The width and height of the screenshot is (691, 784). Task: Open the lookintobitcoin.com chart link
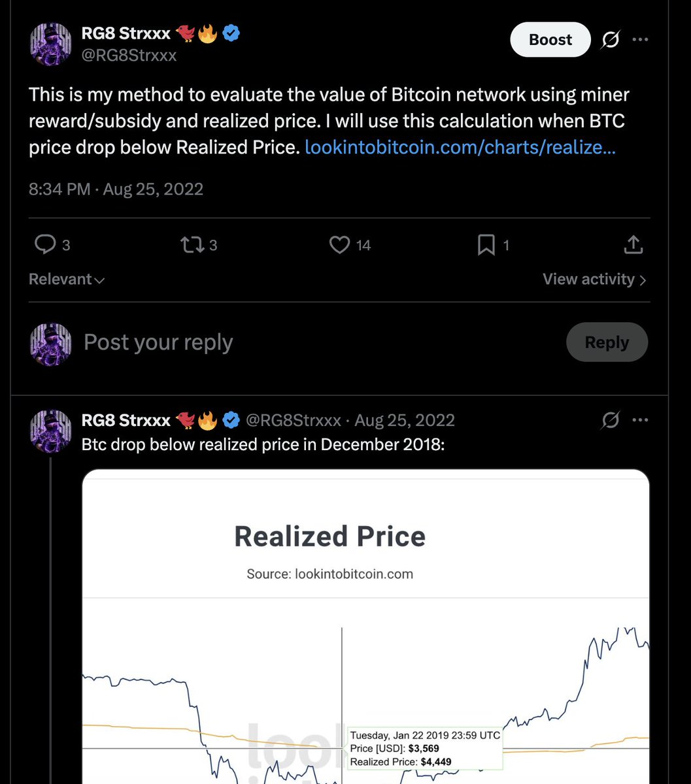460,147
